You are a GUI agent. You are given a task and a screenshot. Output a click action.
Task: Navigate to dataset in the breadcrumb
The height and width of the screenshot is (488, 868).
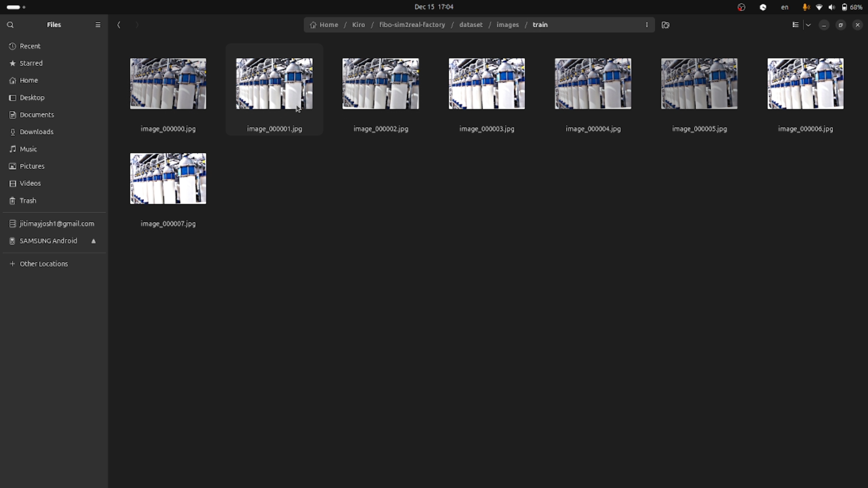(x=471, y=25)
